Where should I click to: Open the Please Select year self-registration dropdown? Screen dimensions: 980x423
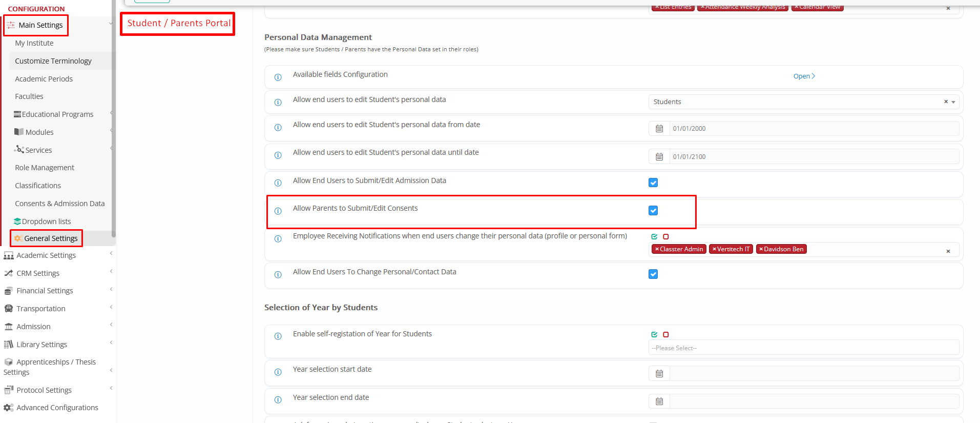803,348
